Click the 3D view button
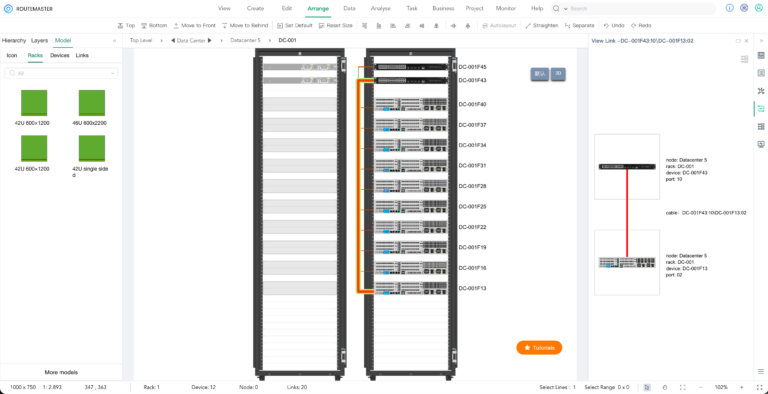The image size is (768, 394). (558, 74)
